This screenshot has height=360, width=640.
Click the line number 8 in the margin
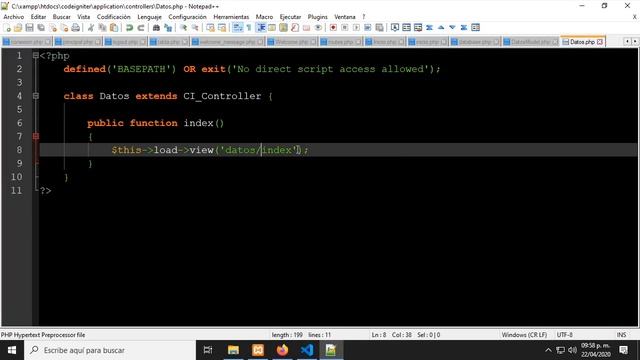pyautogui.click(x=19, y=150)
